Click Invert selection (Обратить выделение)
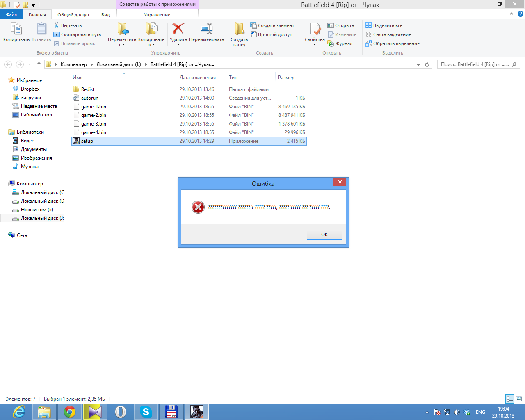Image resolution: width=525 pixels, height=420 pixels. (393, 43)
